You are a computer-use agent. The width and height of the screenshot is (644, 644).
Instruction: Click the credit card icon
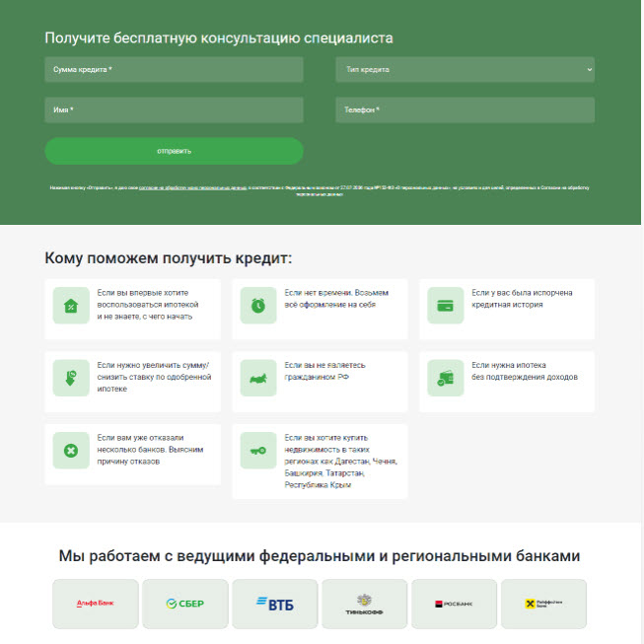(x=445, y=305)
